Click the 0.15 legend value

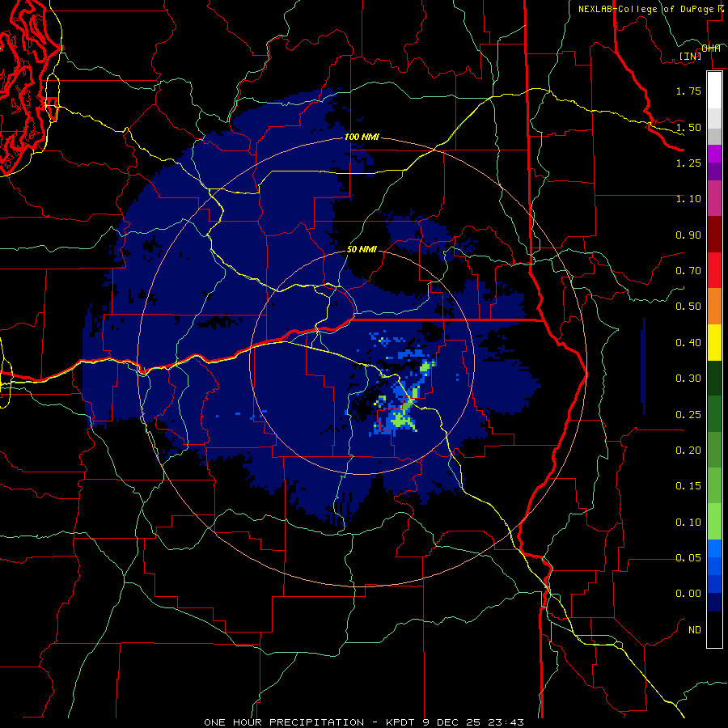click(688, 486)
